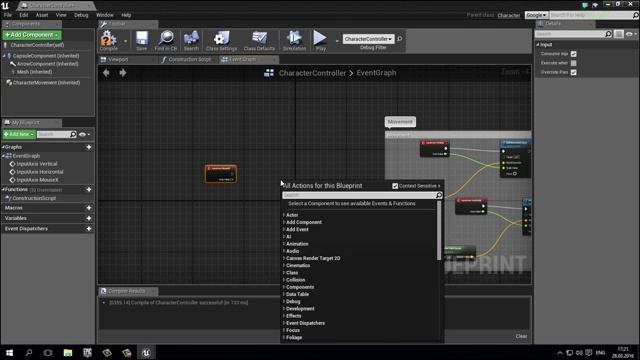Open the Compile options dropdown arrow
This screenshot has width=640, height=360.
point(125,41)
